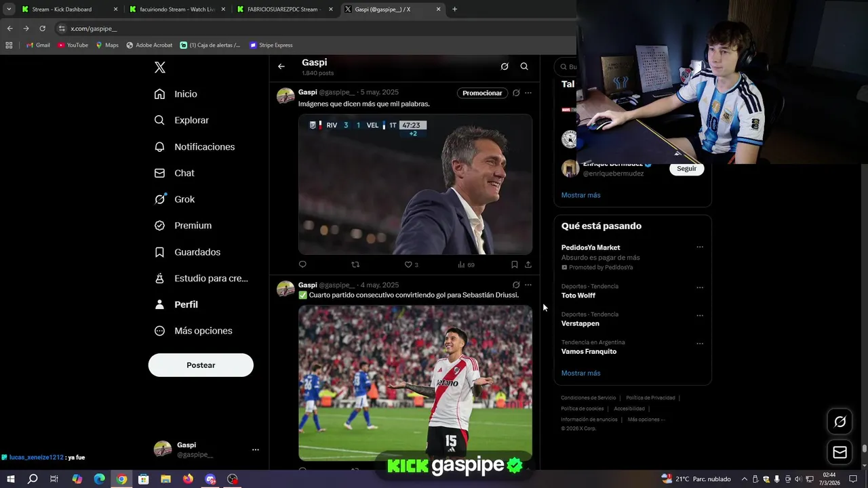The image size is (868, 488).
Task: Share the 5 may. post
Action: click(528, 264)
